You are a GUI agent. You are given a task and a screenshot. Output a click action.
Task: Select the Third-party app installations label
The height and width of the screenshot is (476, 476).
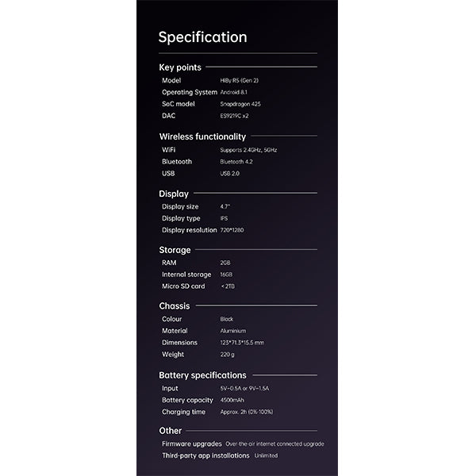(205, 455)
